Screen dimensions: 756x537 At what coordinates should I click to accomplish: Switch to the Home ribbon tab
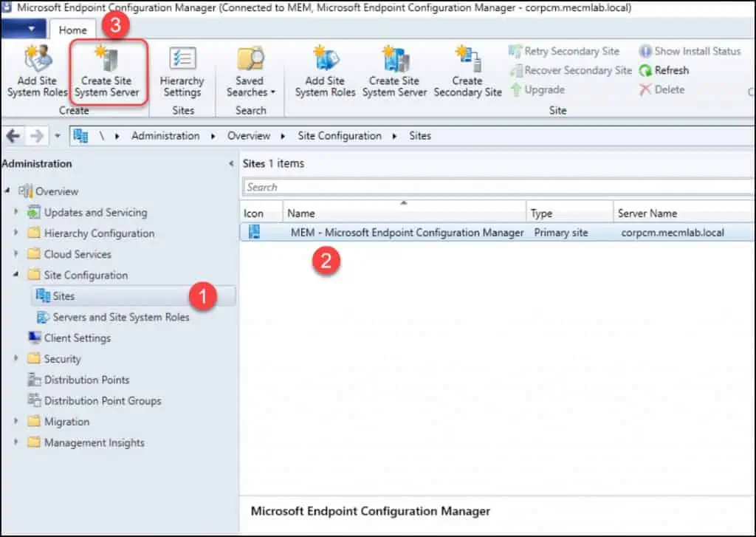pyautogui.click(x=72, y=30)
